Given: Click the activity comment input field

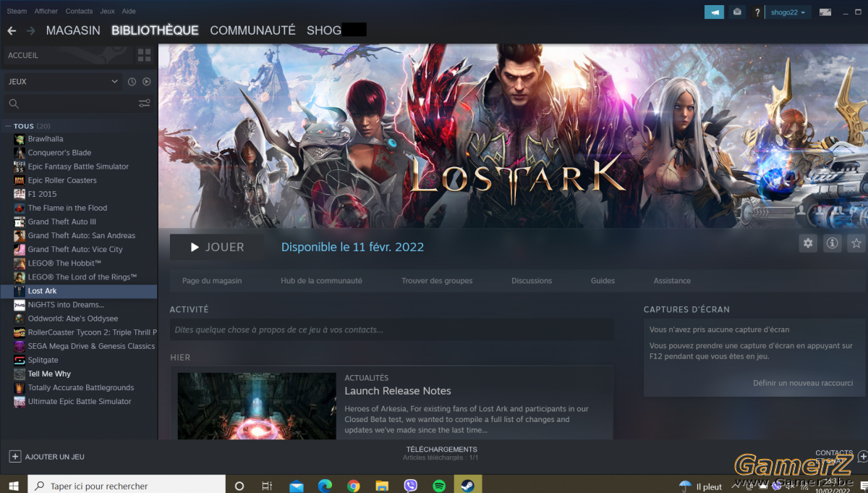Looking at the screenshot, I should pyautogui.click(x=391, y=330).
